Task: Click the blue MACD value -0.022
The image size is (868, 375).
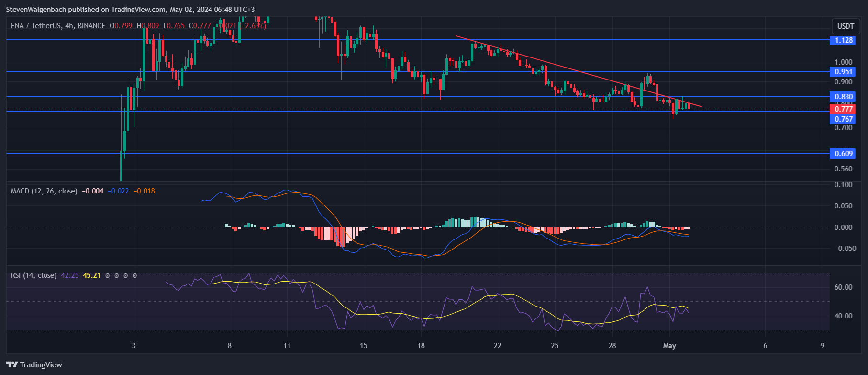Action: (x=118, y=191)
